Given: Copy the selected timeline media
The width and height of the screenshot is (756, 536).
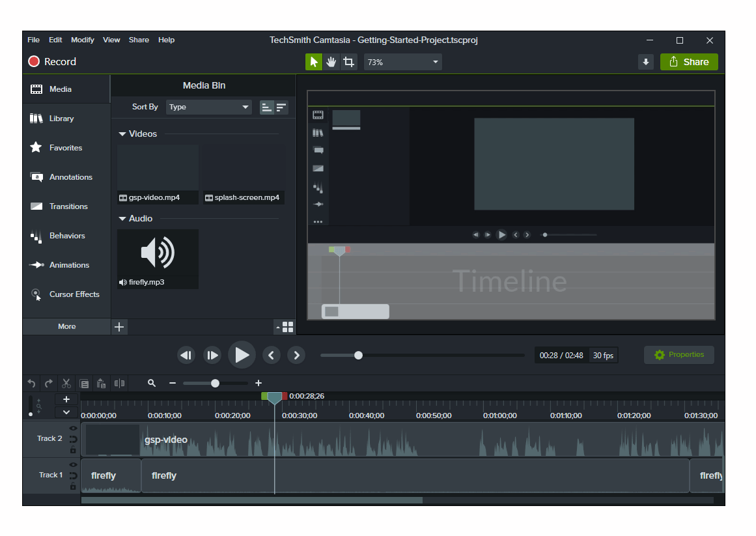Looking at the screenshot, I should pyautogui.click(x=84, y=384).
